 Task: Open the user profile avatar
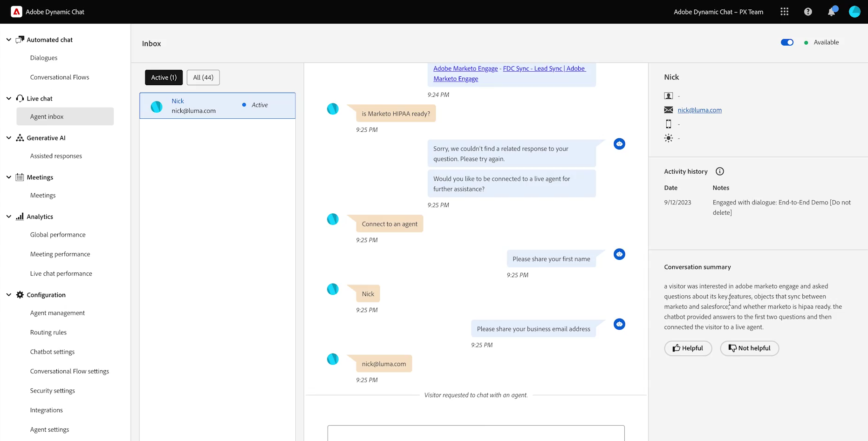854,12
